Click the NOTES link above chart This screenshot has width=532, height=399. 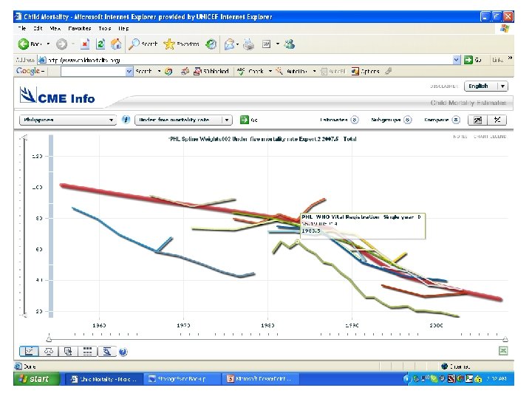(460, 137)
